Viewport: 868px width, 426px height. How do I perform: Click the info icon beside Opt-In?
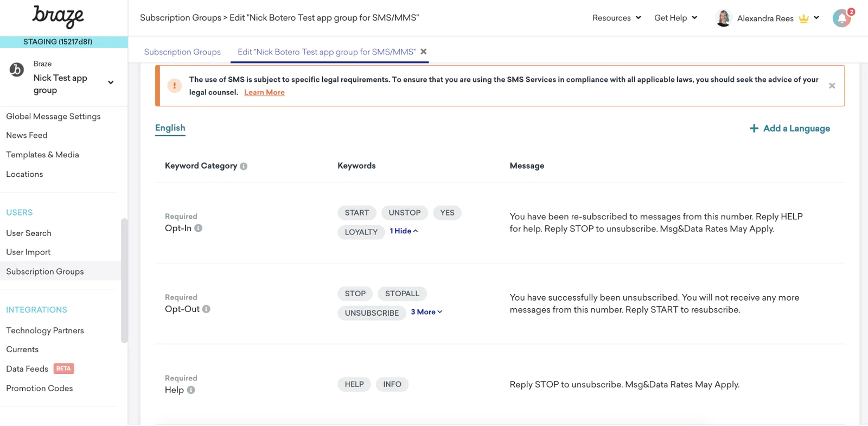[199, 228]
